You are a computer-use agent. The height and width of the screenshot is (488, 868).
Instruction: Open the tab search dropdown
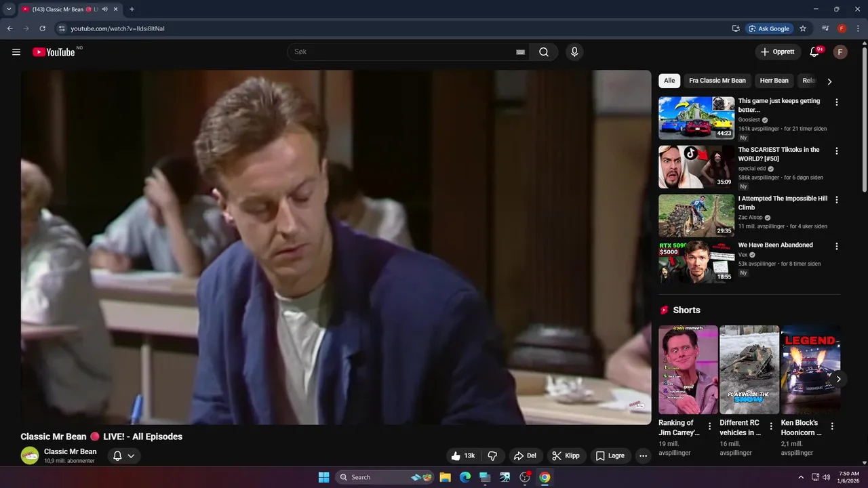(x=9, y=9)
